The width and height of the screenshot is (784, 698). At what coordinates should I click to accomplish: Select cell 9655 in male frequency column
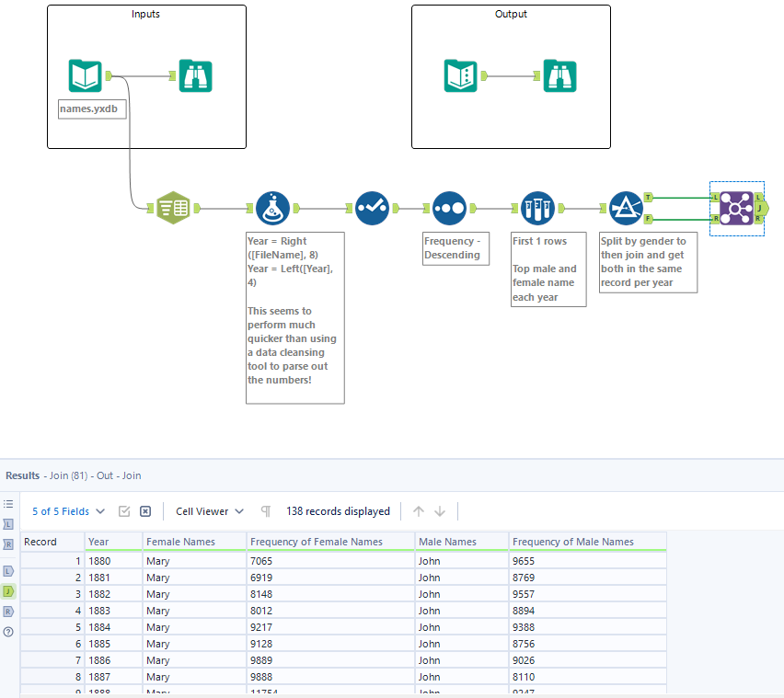(587, 561)
